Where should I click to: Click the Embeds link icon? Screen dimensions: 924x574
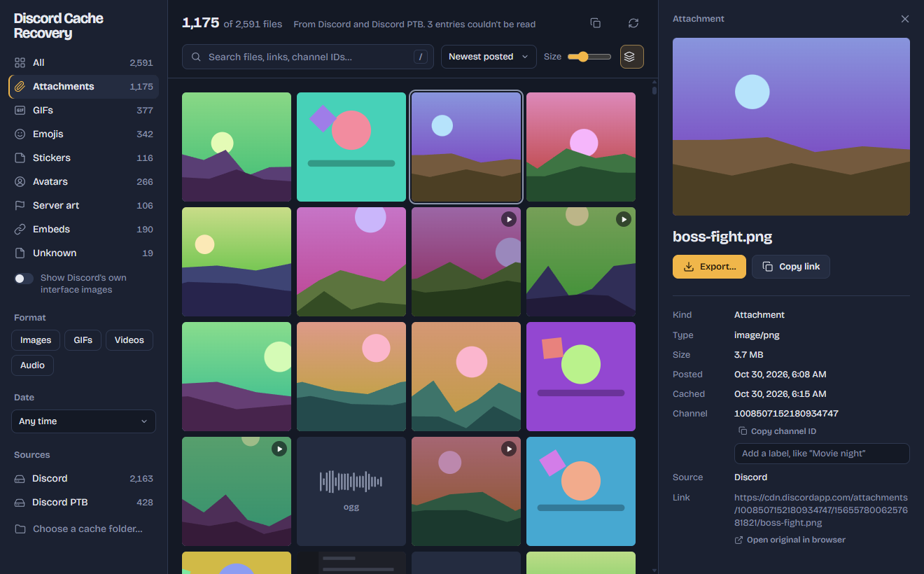coord(20,229)
